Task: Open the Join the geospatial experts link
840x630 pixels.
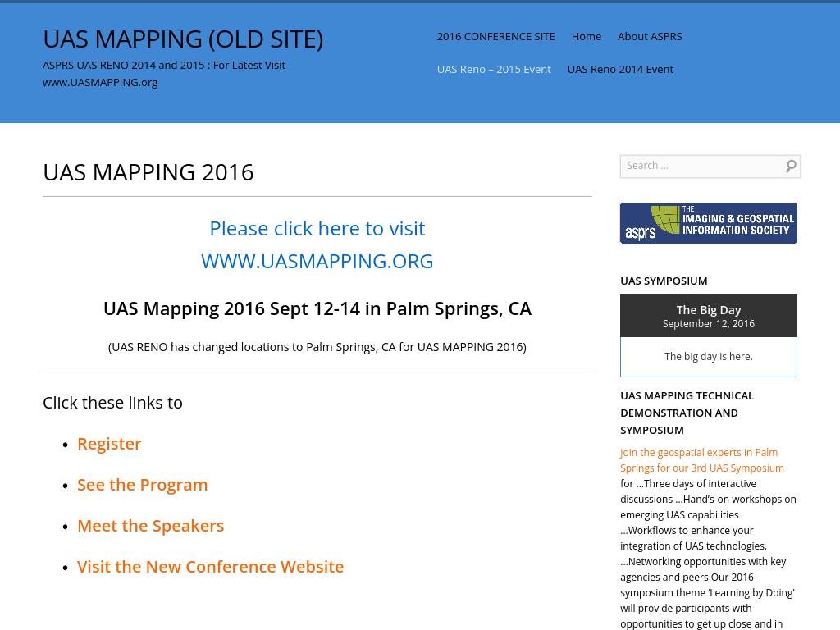Action: (x=702, y=460)
